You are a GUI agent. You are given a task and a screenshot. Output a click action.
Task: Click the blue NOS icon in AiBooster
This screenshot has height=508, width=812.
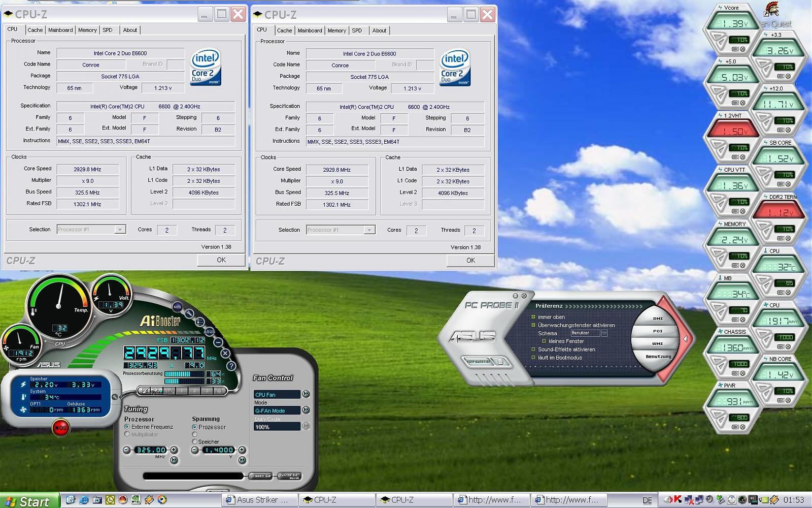click(177, 307)
